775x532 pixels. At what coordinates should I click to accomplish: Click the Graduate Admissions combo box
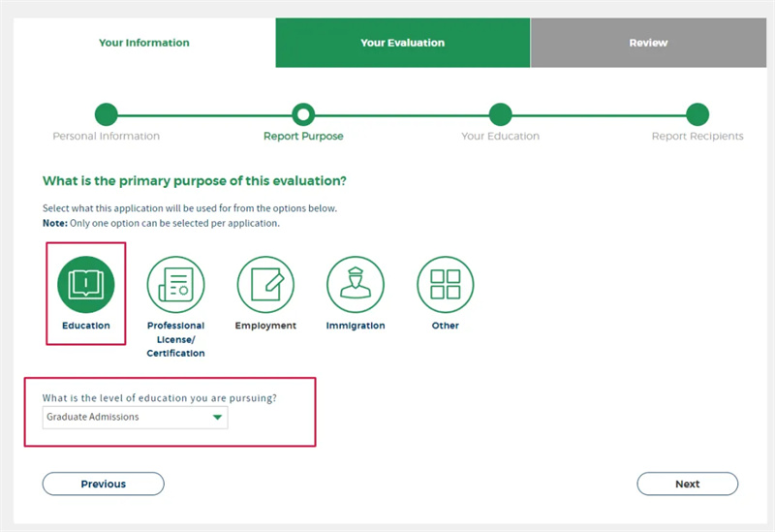click(x=126, y=418)
